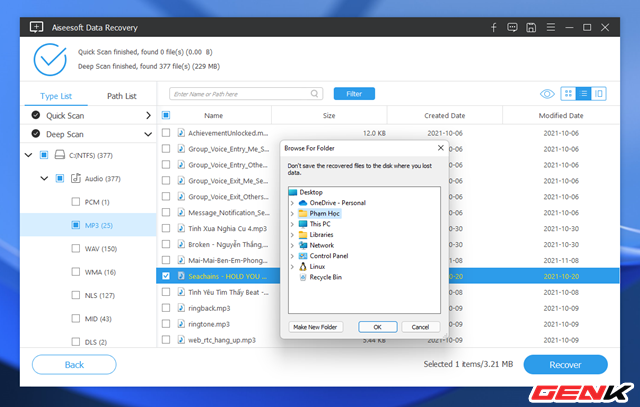The image size is (640, 407).
Task: Sort by the Size column header
Action: point(329,116)
